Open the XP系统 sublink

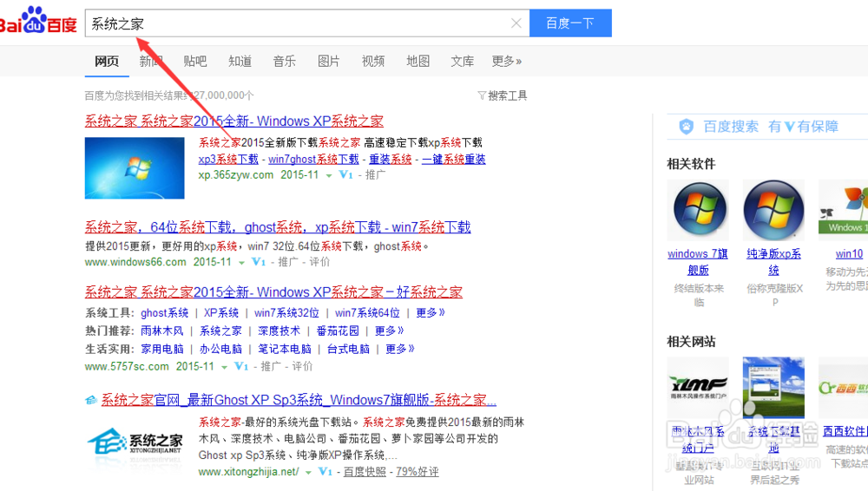pyautogui.click(x=220, y=313)
